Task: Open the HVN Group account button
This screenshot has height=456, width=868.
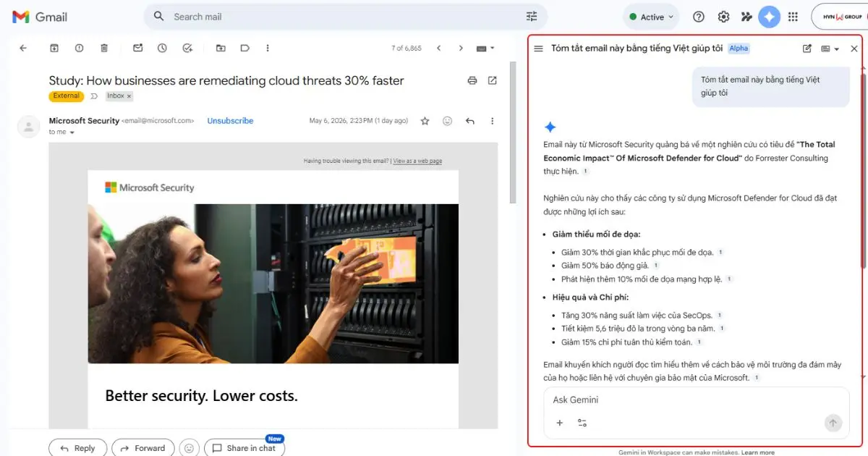Action: (839, 17)
